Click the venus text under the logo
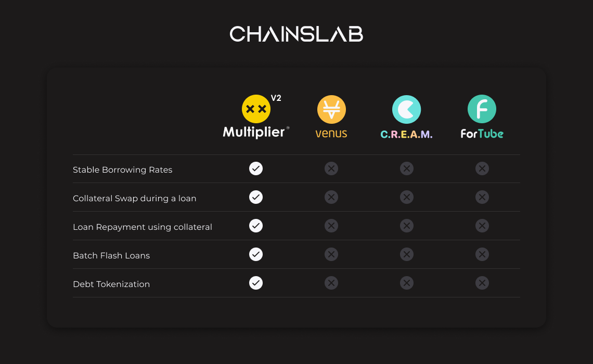Viewport: 593px width, 364px height. point(331,134)
